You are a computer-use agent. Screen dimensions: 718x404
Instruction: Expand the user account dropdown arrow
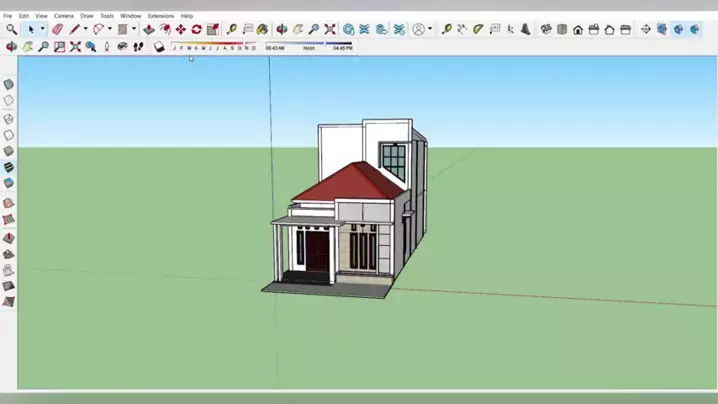pyautogui.click(x=430, y=30)
